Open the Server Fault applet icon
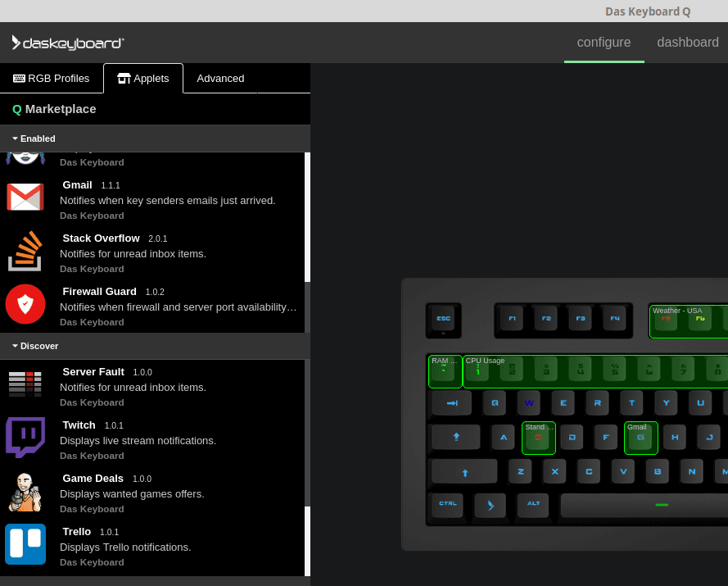Screen dimensions: 728x586 25,384
